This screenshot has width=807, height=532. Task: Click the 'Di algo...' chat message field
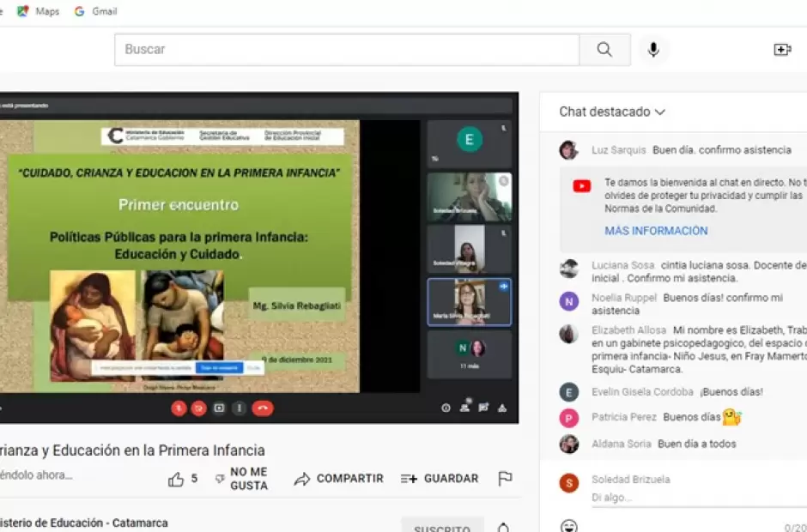click(687, 497)
